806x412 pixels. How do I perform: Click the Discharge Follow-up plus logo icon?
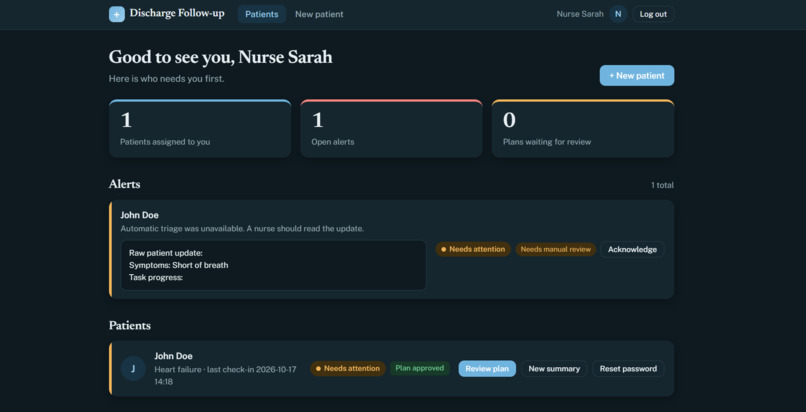[117, 14]
